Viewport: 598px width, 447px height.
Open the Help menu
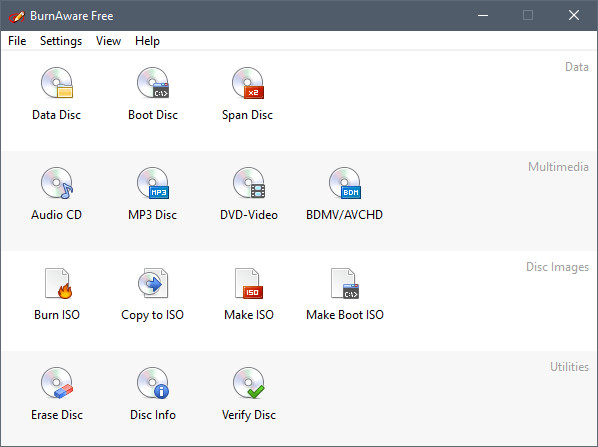click(x=147, y=41)
